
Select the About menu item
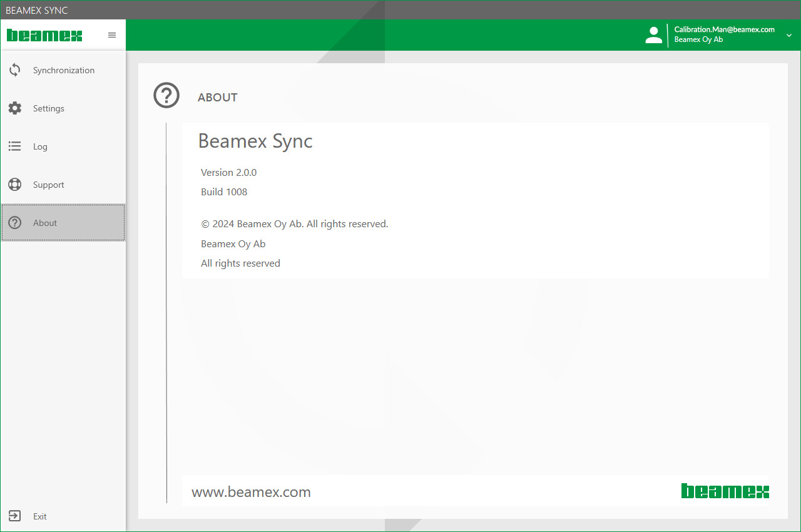(63, 223)
